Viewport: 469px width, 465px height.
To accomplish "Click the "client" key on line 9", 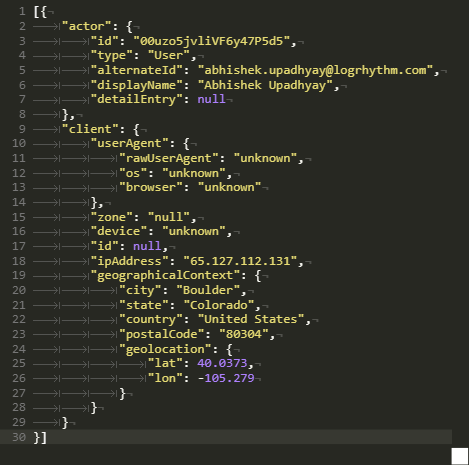I will pyautogui.click(x=90, y=129).
